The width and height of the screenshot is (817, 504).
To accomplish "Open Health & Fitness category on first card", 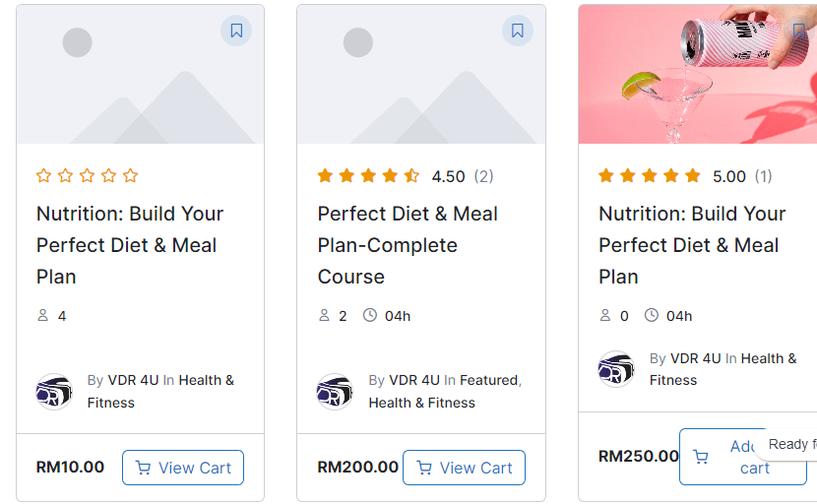I will tap(206, 380).
